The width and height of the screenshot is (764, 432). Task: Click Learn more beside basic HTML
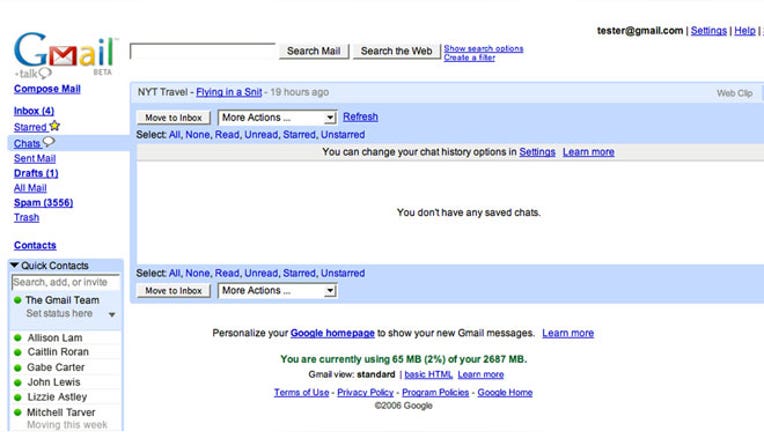coord(480,375)
